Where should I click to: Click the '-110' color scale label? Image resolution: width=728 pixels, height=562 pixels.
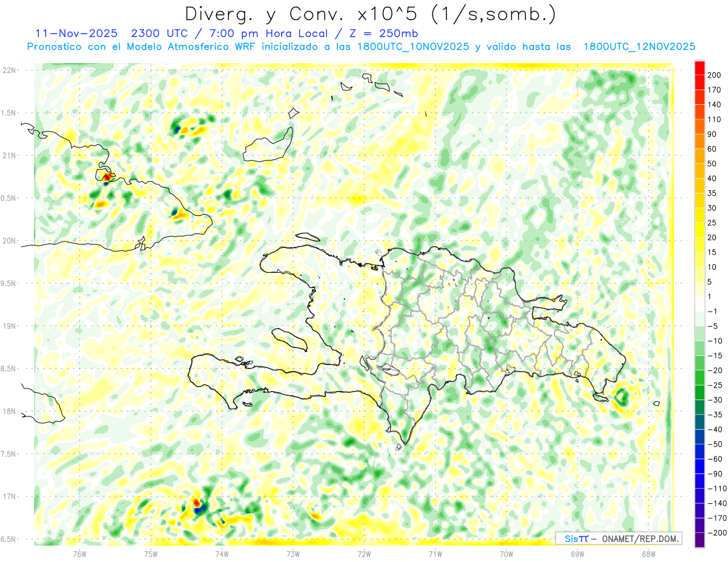717,489
